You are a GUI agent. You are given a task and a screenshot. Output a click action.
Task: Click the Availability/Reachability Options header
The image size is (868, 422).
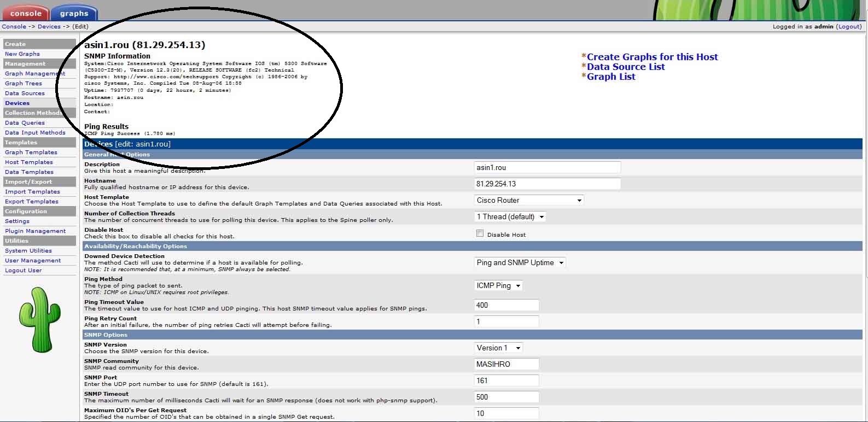pos(473,246)
